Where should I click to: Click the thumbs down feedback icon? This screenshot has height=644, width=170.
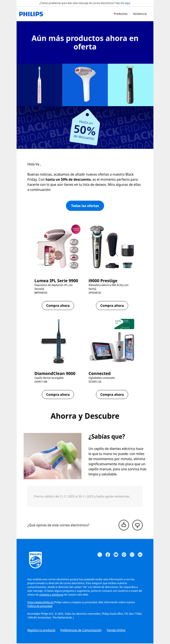click(137, 525)
